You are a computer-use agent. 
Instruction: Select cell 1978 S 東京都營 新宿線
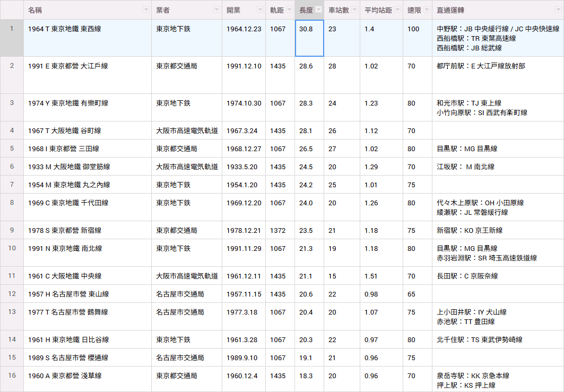click(88, 230)
